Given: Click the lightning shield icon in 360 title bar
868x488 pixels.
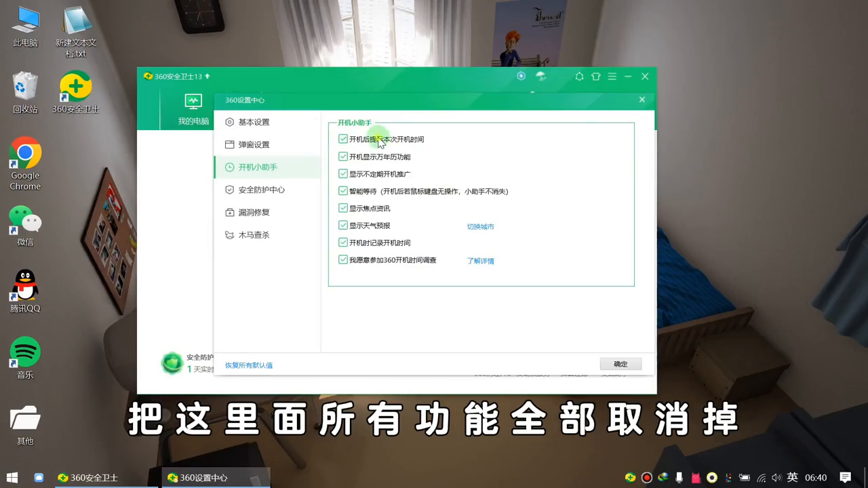Looking at the screenshot, I should tap(521, 76).
